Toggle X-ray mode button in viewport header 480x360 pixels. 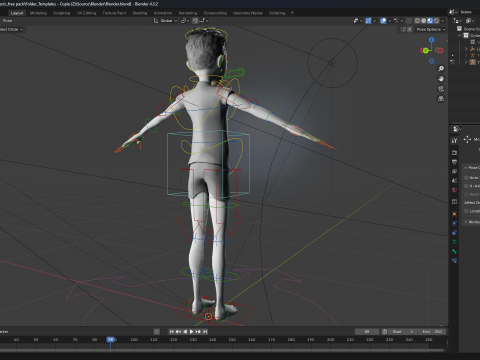point(409,21)
